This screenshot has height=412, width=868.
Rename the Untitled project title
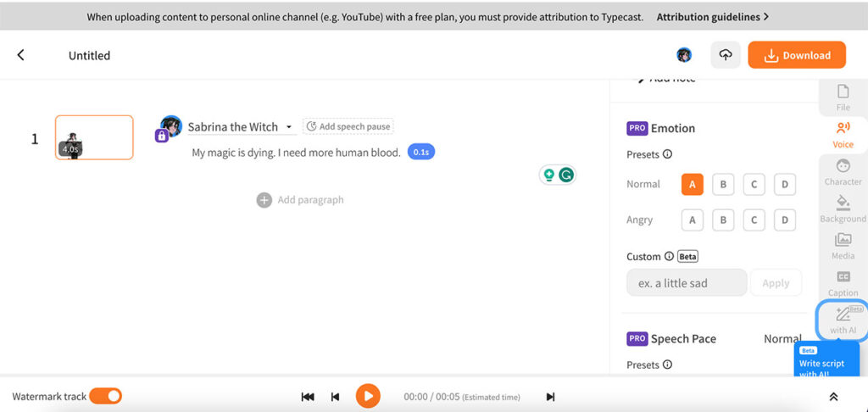click(89, 55)
